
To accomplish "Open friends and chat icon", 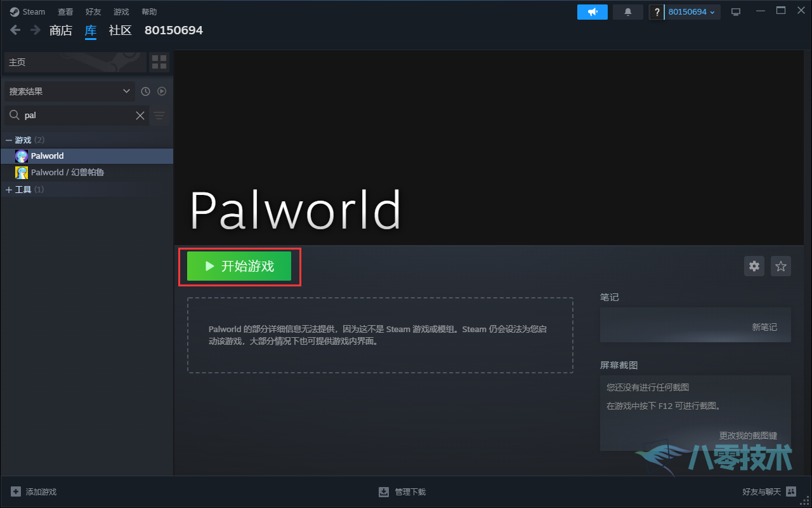I will point(790,491).
